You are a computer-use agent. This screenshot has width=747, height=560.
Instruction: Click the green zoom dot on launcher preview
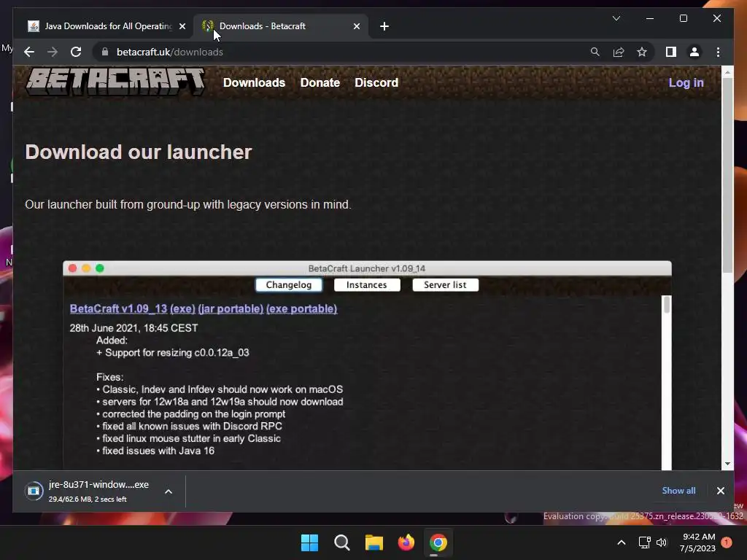(x=99, y=268)
